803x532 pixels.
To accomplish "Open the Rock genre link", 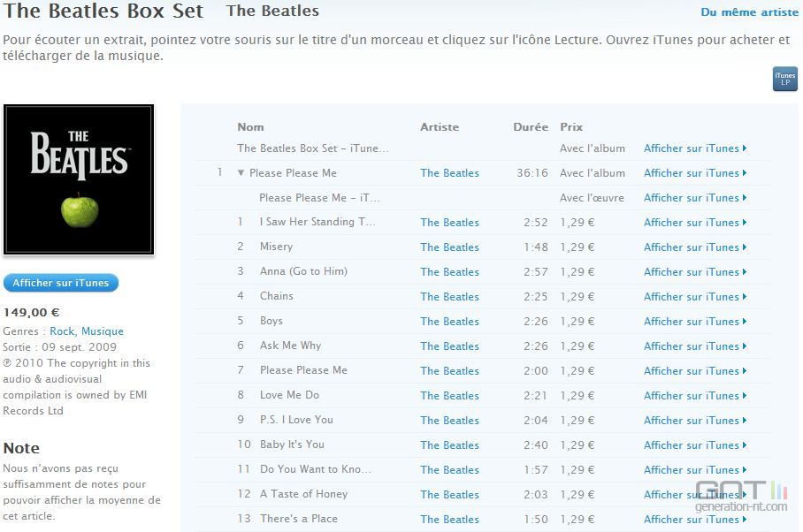I will coord(63,331).
